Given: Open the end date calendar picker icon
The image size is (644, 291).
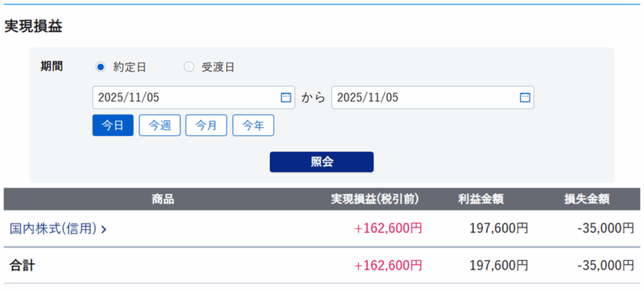Looking at the screenshot, I should coord(525,97).
